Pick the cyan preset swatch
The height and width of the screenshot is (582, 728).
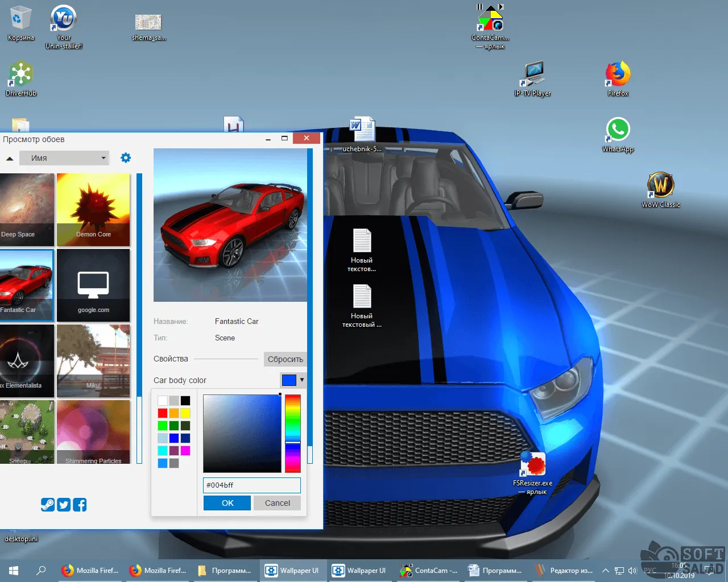click(x=163, y=451)
